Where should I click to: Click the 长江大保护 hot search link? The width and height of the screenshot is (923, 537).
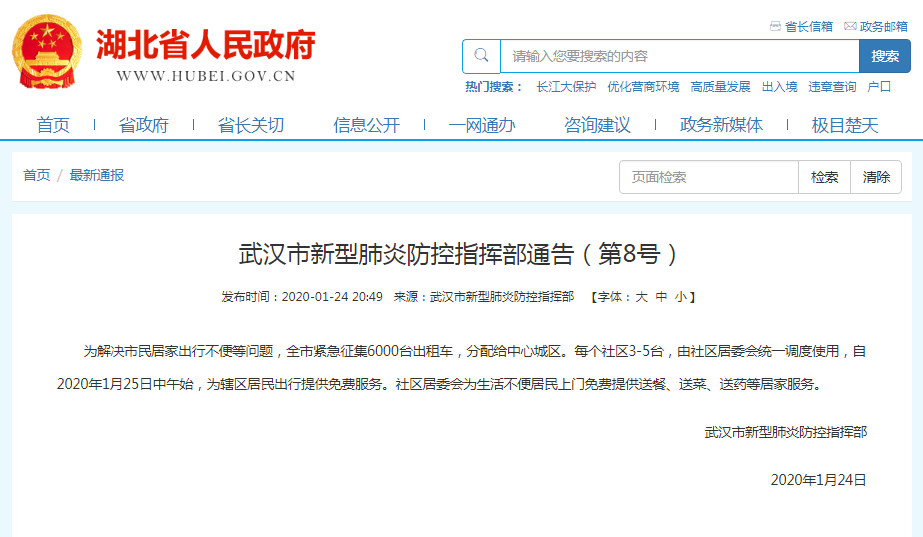click(566, 87)
